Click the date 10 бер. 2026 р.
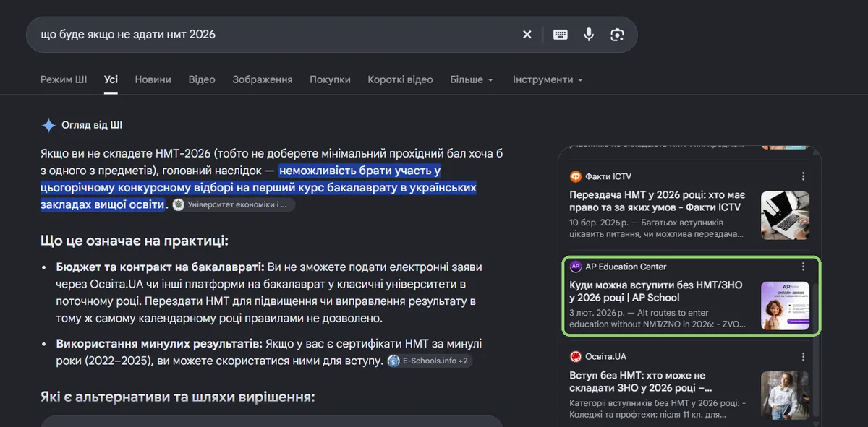 (x=600, y=223)
